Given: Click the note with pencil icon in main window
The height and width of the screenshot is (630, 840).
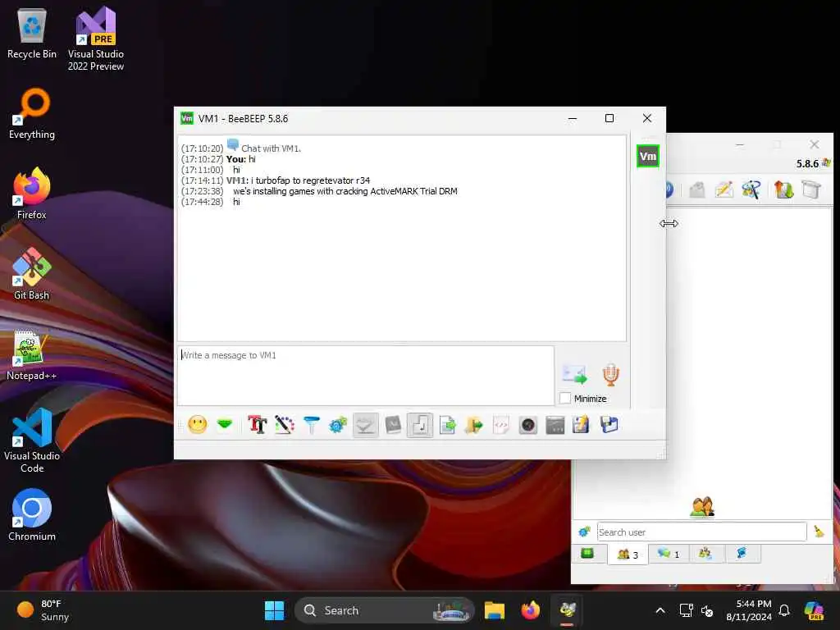Looking at the screenshot, I should [x=724, y=189].
